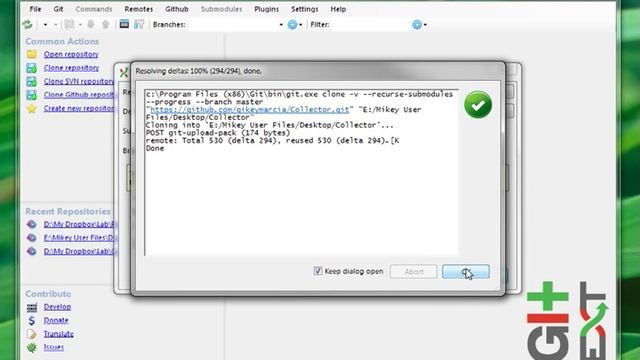
Task: Click the green Refresh toolbar icon
Action: coord(27,24)
